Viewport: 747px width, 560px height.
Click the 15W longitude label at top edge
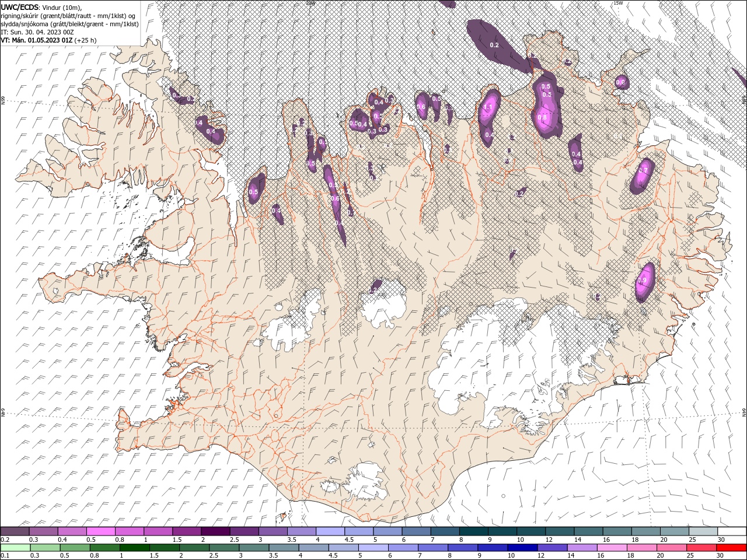[619, 3]
